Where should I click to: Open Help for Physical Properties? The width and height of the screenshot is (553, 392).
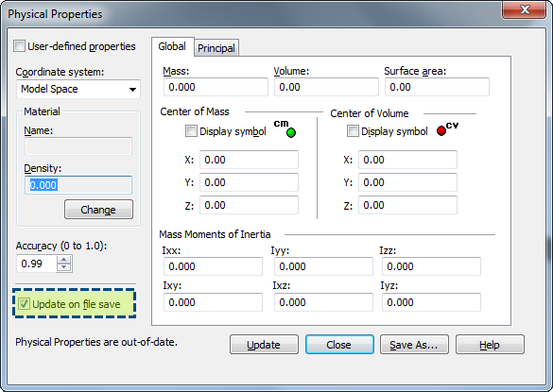click(x=490, y=345)
